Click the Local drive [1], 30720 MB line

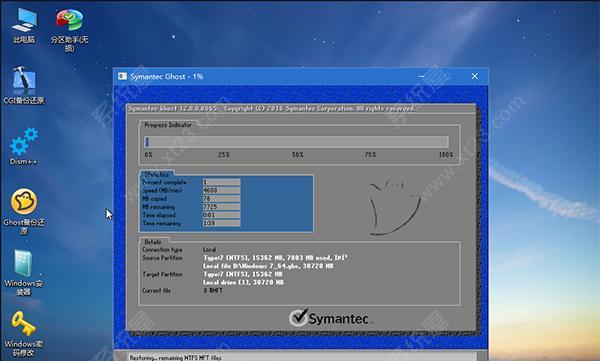[243, 282]
